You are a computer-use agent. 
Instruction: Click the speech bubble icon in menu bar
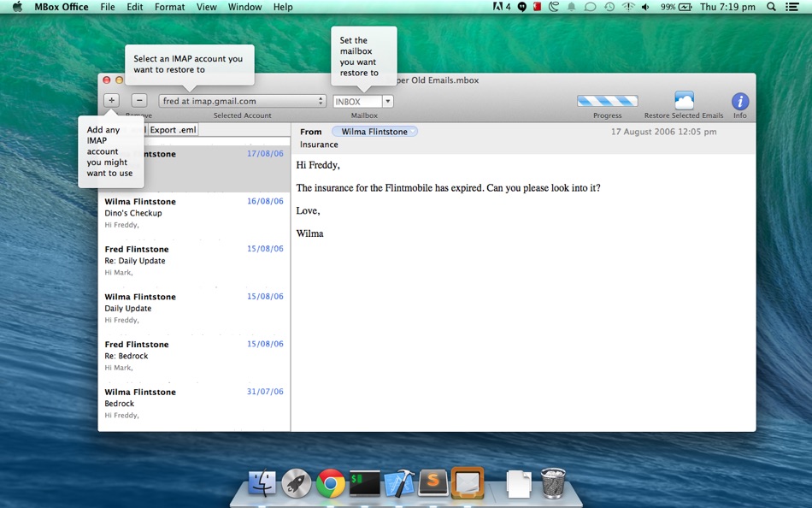[590, 7]
